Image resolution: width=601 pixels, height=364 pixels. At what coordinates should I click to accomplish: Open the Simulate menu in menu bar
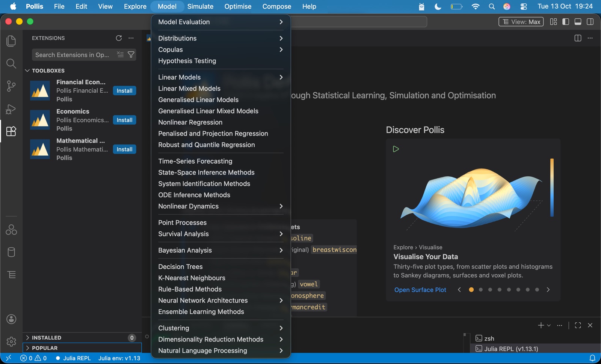200,6
